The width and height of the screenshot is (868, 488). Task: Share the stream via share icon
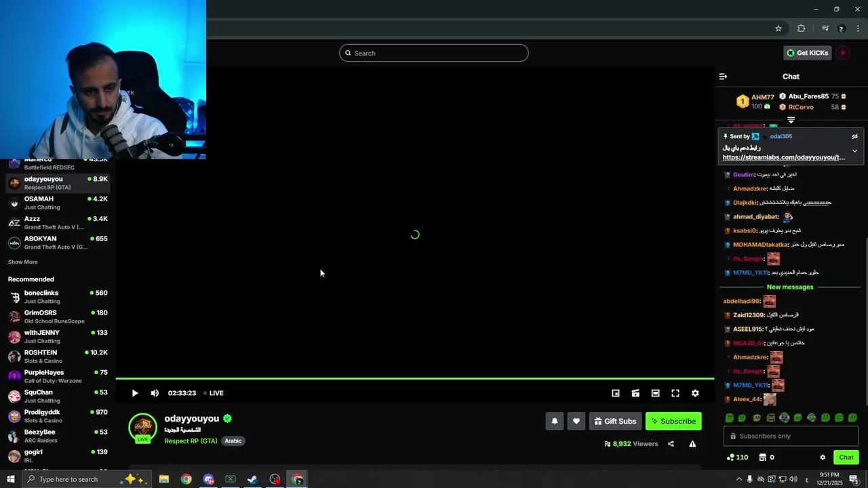click(x=671, y=444)
